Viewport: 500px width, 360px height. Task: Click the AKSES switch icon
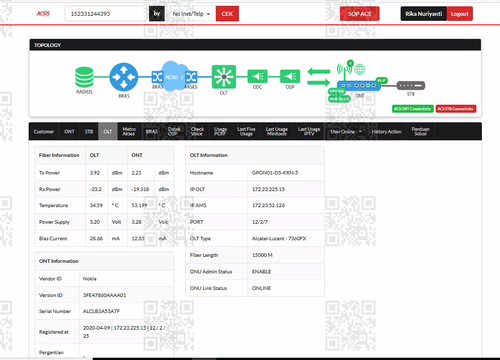pyautogui.click(x=191, y=77)
